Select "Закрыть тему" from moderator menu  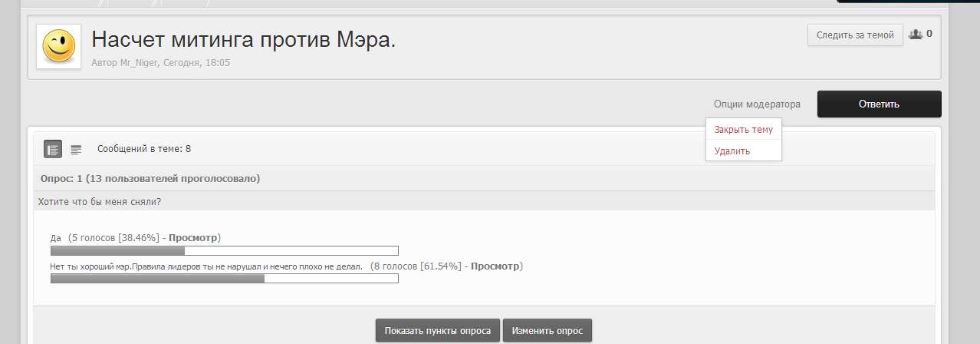click(x=742, y=130)
